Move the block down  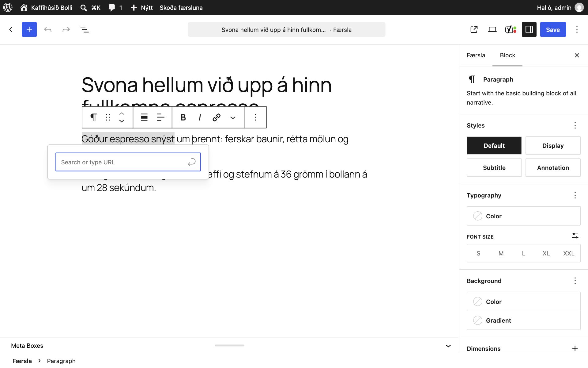[122, 121]
